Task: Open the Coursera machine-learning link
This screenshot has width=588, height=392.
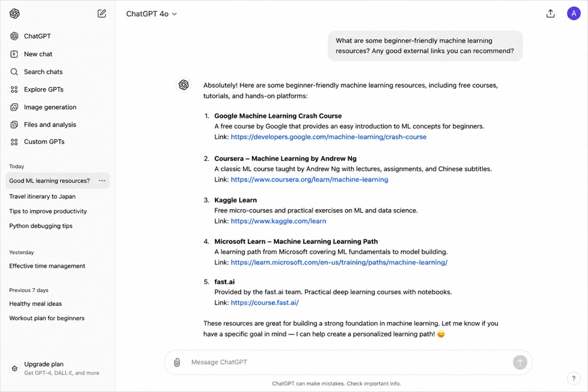Action: 310,180
